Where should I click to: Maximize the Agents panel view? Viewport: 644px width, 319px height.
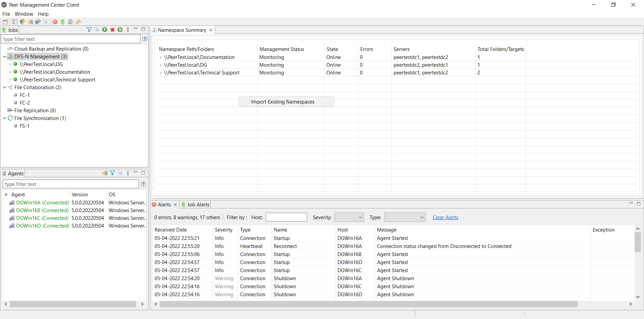pyautogui.click(x=143, y=173)
